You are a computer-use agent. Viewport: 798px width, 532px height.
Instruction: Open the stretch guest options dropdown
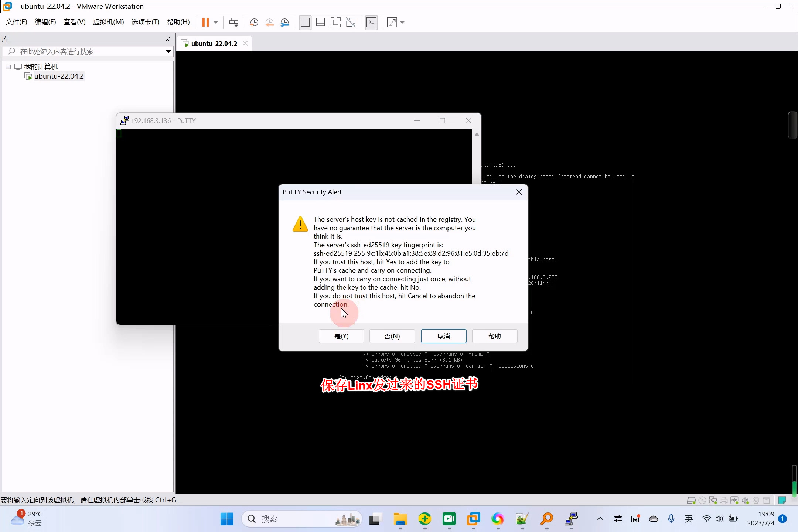tap(402, 23)
